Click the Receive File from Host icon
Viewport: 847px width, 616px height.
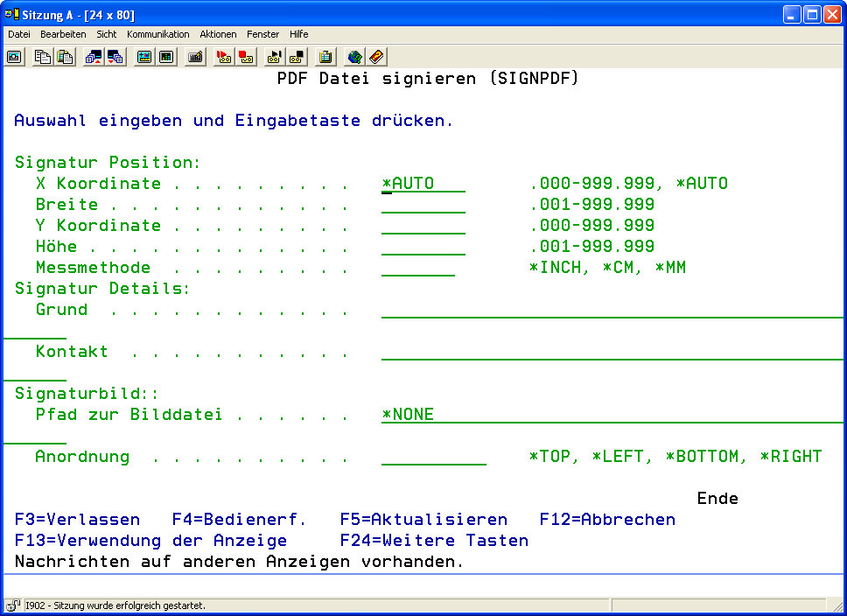click(115, 57)
